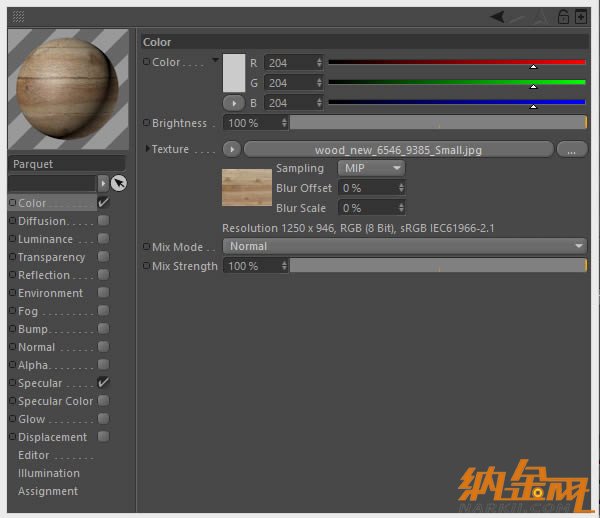Image resolution: width=600 pixels, height=518 pixels.
Task: Select the Reflection channel label
Action: point(44,275)
